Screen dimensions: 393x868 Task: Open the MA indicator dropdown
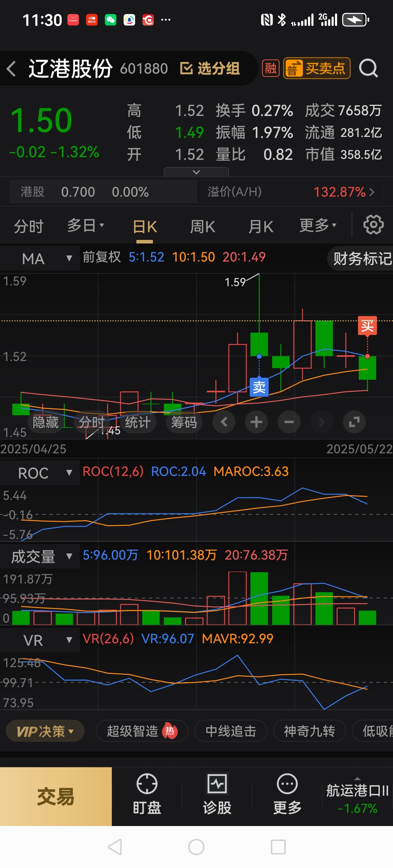(39, 258)
